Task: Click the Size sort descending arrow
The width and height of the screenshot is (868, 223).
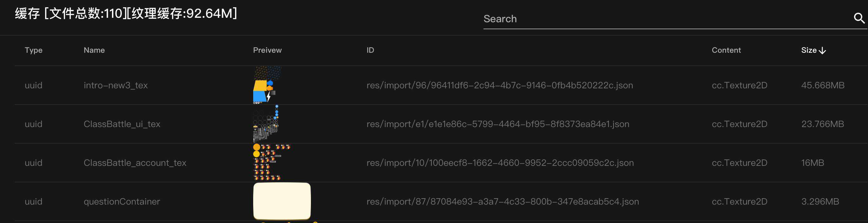Action: coord(822,51)
